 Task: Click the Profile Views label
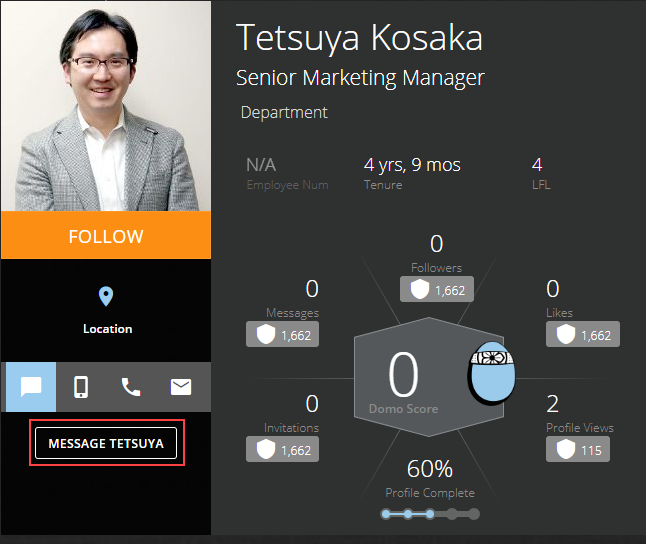(580, 428)
